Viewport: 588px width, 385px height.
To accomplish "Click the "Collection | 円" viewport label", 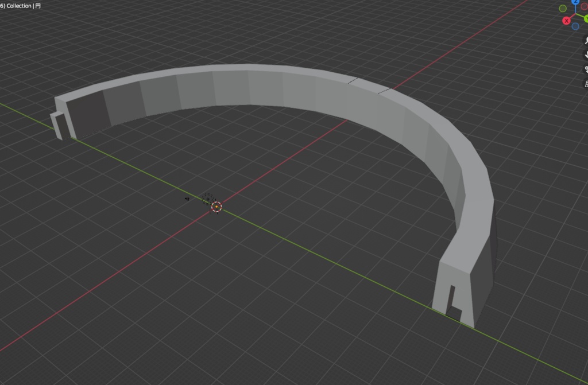I will pyautogui.click(x=24, y=6).
